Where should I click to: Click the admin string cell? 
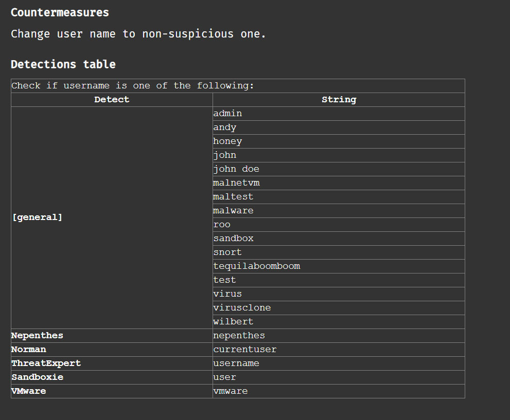coord(339,114)
